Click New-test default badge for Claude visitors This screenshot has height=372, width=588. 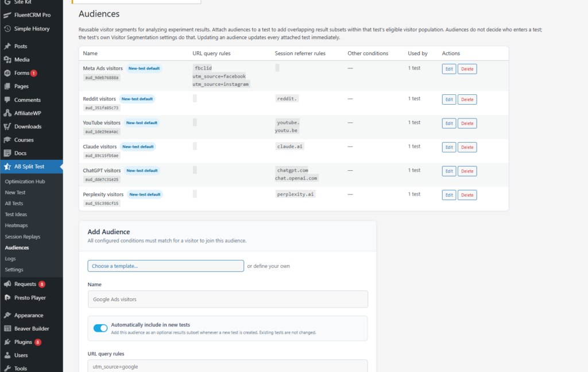(x=138, y=147)
